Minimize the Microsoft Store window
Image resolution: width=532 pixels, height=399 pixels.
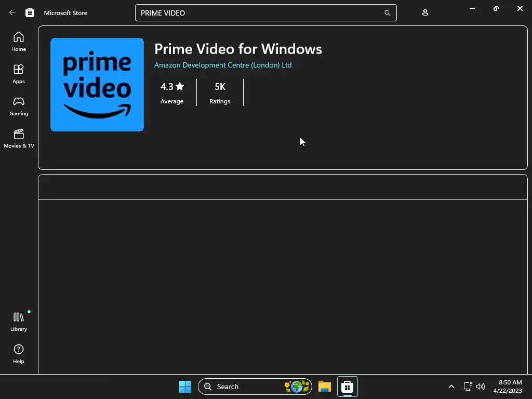[472, 8]
